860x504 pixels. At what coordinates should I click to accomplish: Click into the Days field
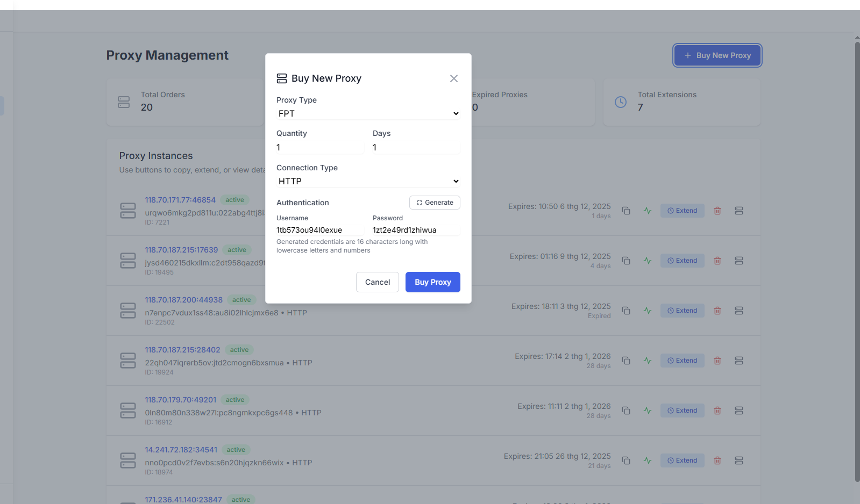(x=416, y=147)
